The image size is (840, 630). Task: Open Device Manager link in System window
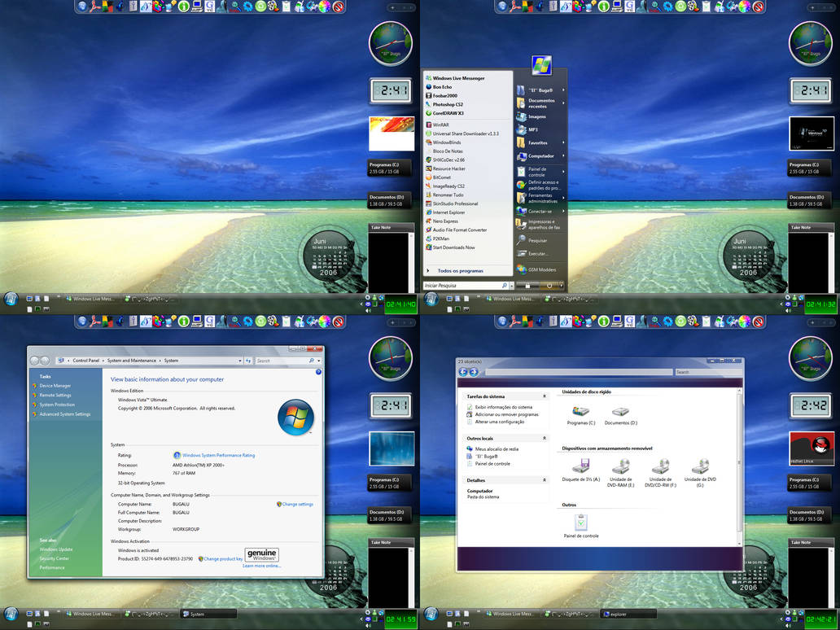55,386
